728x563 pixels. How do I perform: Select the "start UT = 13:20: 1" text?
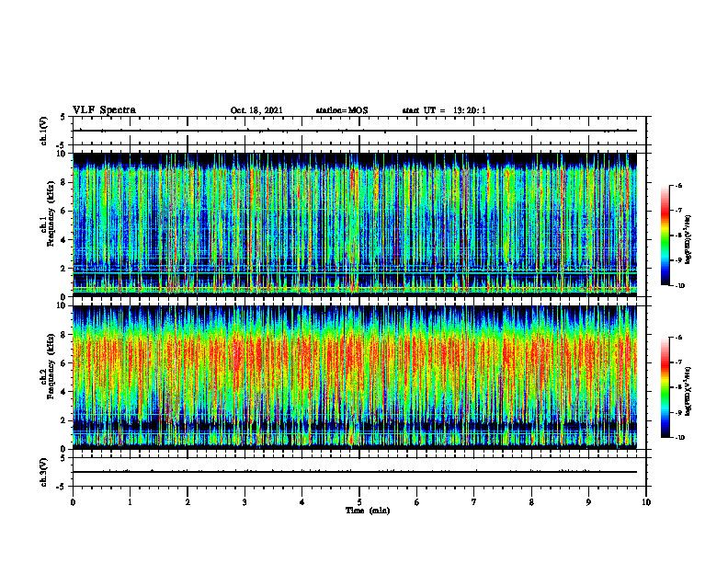[x=444, y=110]
